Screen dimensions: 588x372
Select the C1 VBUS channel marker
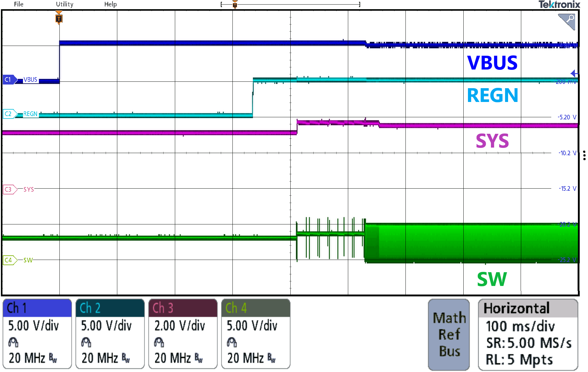[x=8, y=79]
